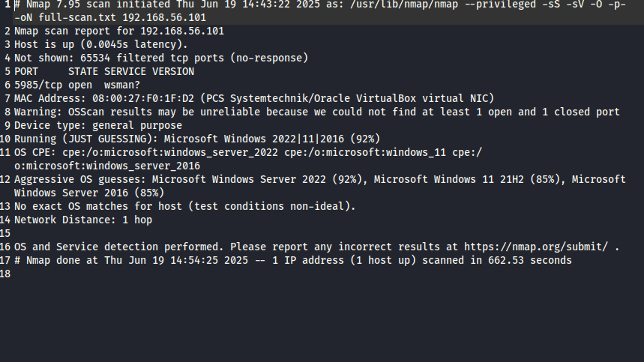Click line number 6 in the gutter

click(x=7, y=85)
